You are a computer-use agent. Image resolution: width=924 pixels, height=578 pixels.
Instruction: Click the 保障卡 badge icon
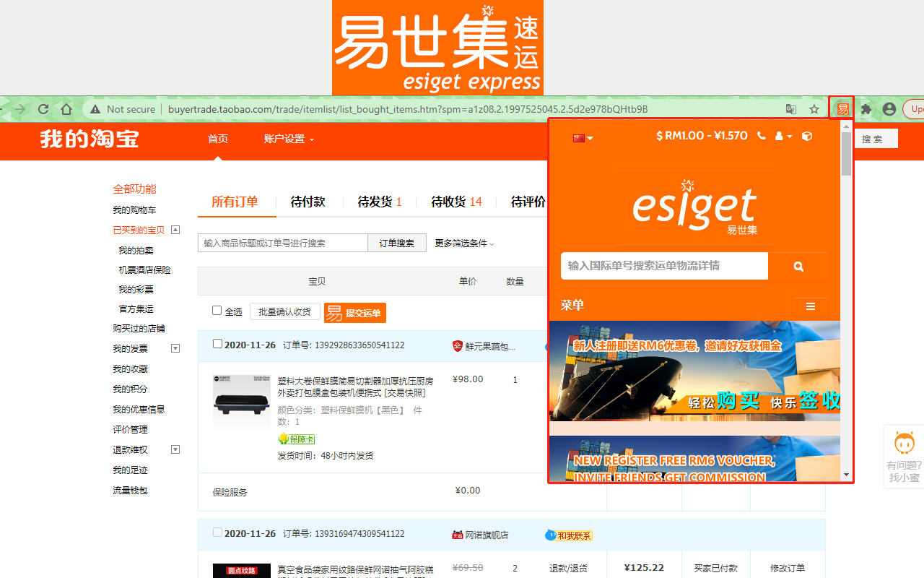296,439
